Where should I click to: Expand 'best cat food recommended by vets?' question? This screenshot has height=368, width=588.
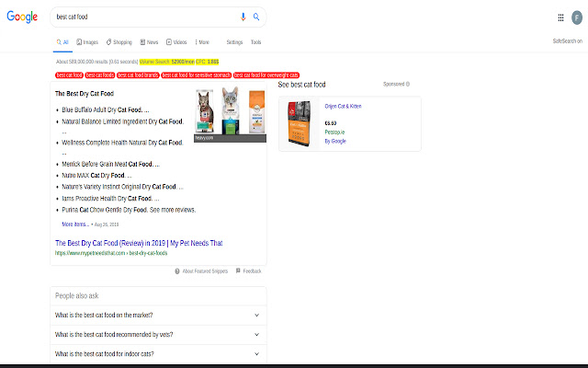[x=158, y=335]
